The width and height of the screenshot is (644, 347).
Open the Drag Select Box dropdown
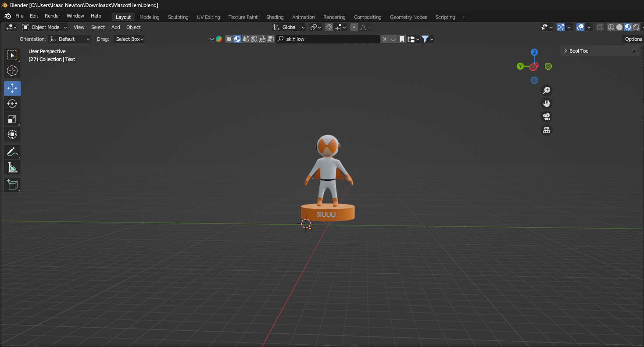pos(129,39)
